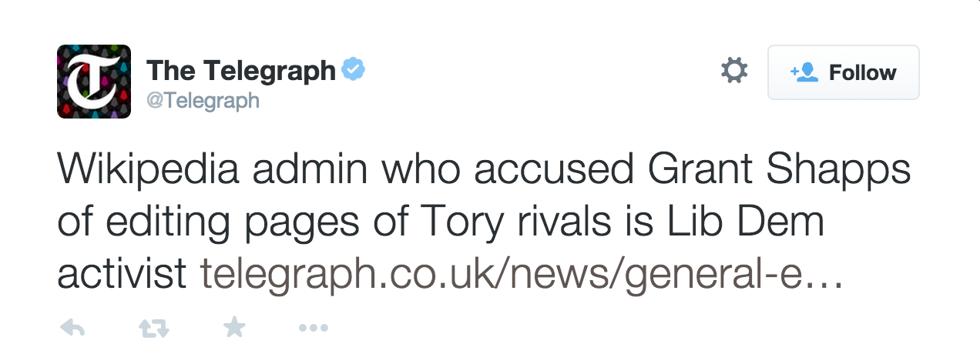Viewport: 980px width, 354px height.
Task: Visit the @Telegraph handle link
Action: (203, 101)
